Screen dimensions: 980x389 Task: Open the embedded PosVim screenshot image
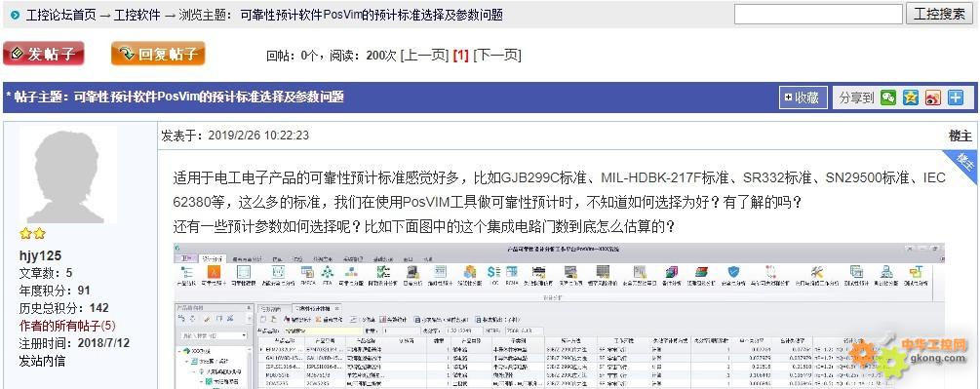click(x=560, y=315)
